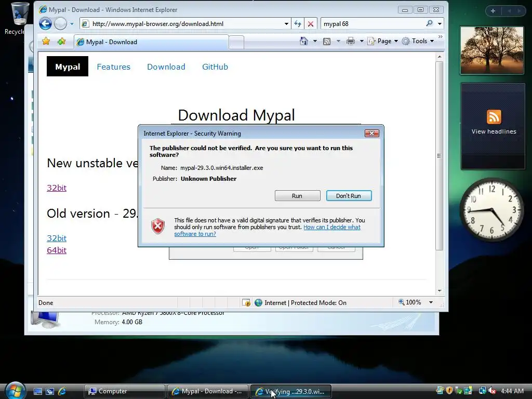Expand the zoom level dropdown arrow
Image resolution: width=532 pixels, height=399 pixels.
pos(431,302)
